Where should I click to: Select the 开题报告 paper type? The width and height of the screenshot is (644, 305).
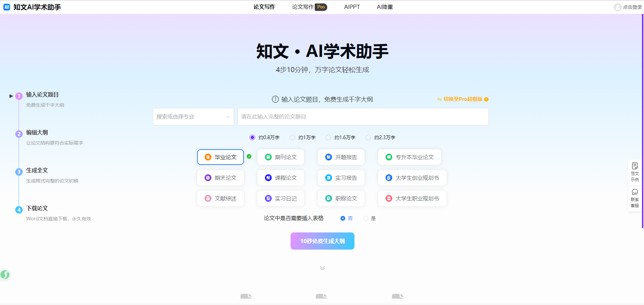pos(341,157)
